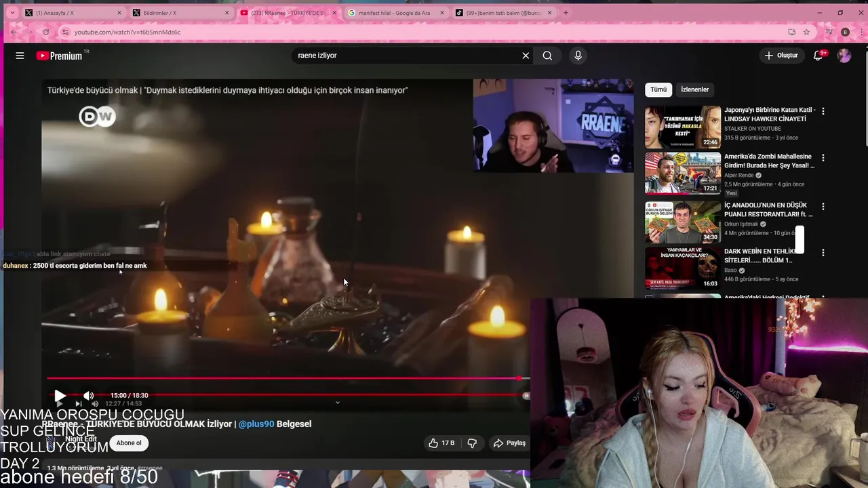Open options menu for Dark Web video
This screenshot has height=488, width=868.
(823, 253)
